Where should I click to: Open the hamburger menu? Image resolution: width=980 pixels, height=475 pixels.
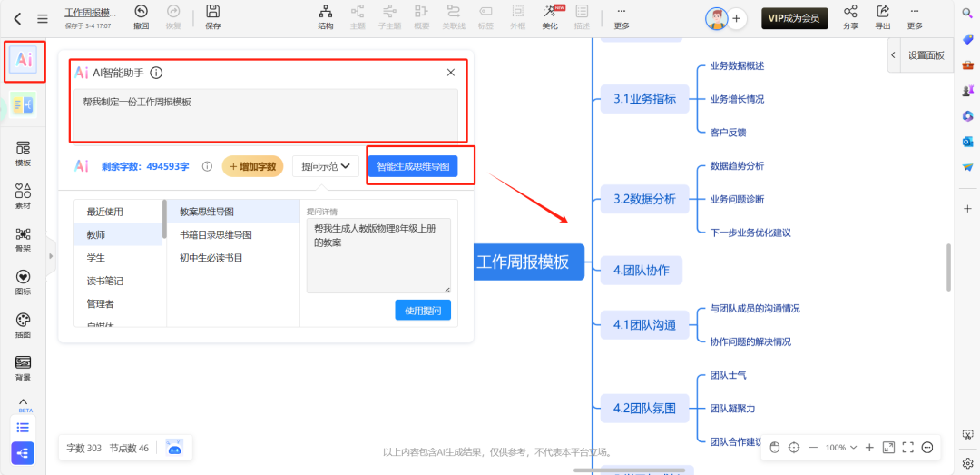tap(43, 19)
